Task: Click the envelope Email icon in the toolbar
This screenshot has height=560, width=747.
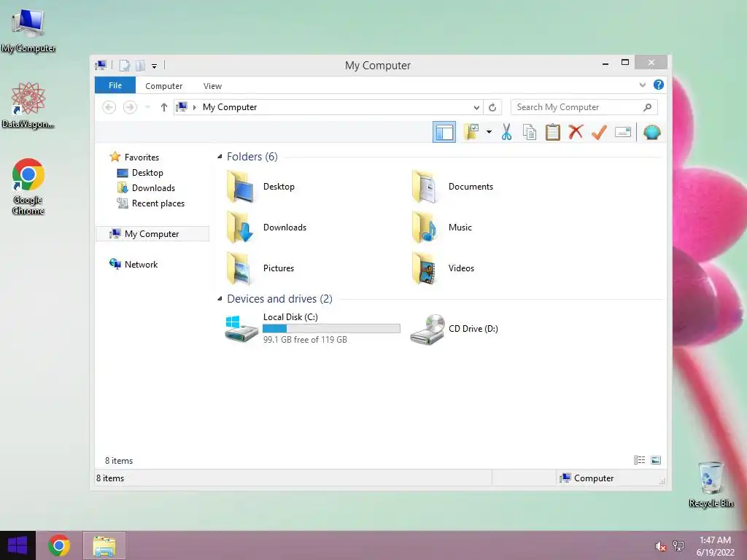Action: point(623,132)
